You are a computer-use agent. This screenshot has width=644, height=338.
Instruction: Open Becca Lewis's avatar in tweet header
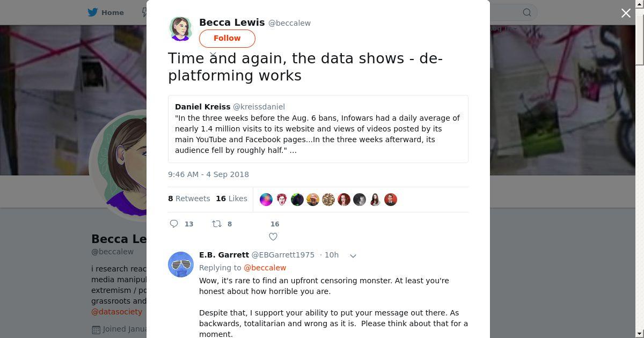tap(180, 28)
